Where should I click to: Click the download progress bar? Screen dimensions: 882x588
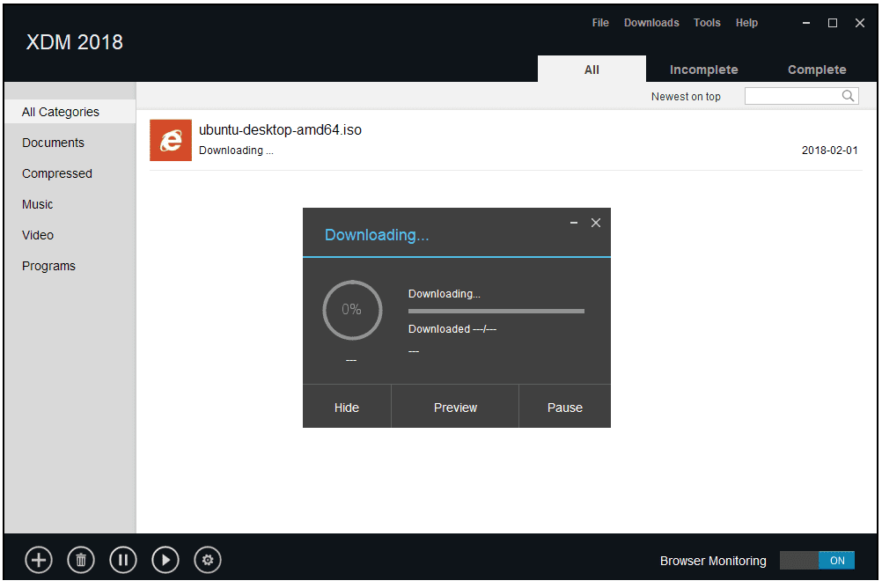point(496,311)
